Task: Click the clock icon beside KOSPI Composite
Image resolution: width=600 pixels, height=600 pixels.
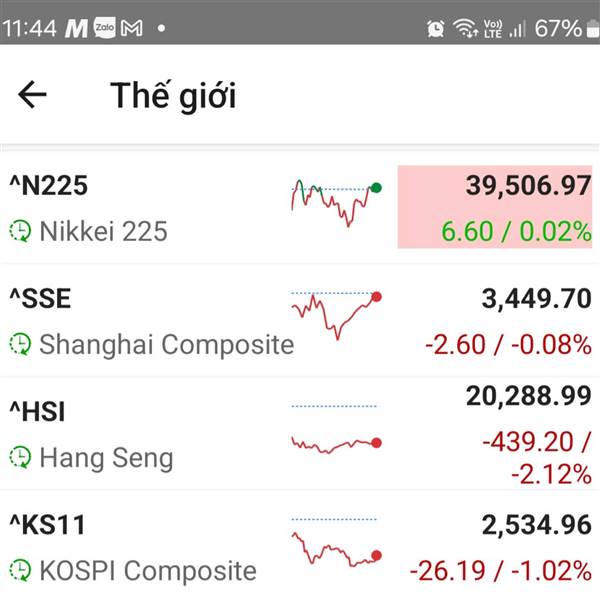Action: (20, 570)
